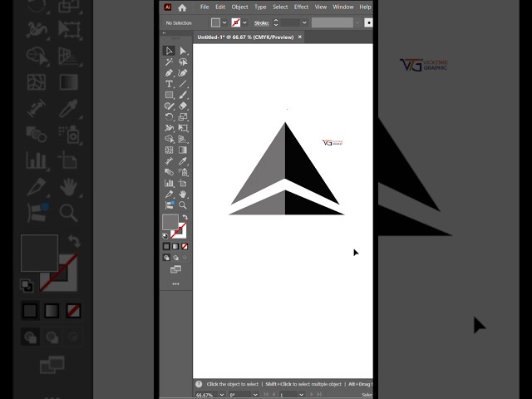Select the Artboard tool
This screenshot has width=532, height=399.
[183, 183]
